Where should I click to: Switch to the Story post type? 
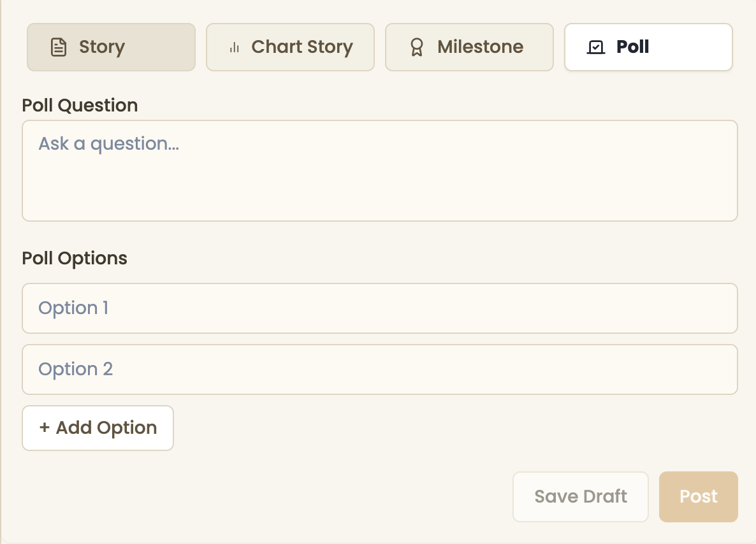pyautogui.click(x=111, y=47)
